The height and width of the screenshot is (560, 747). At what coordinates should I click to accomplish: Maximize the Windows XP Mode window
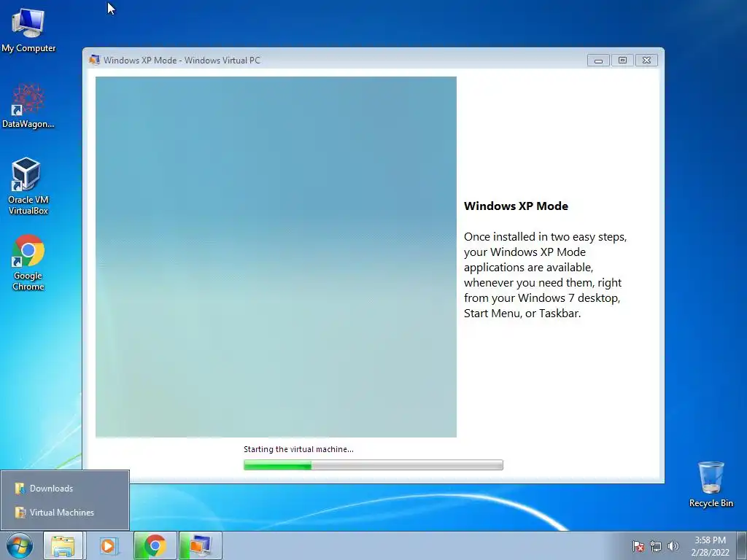pyautogui.click(x=622, y=61)
